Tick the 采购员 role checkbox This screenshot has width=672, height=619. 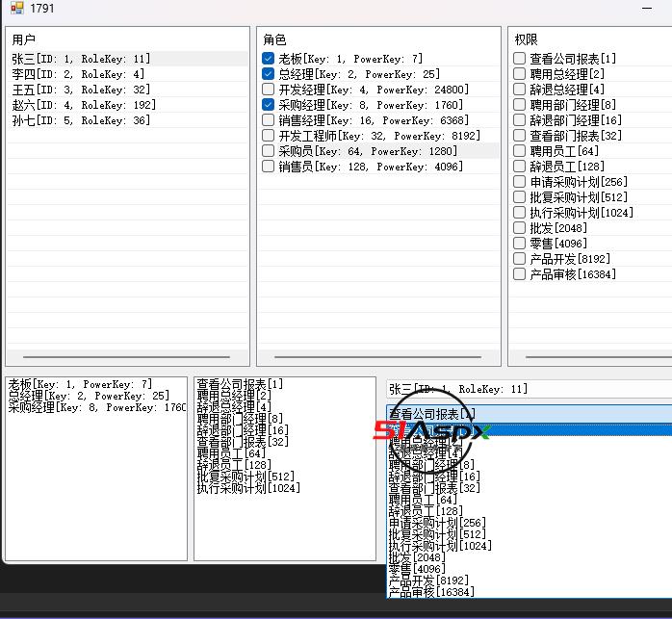coord(269,151)
